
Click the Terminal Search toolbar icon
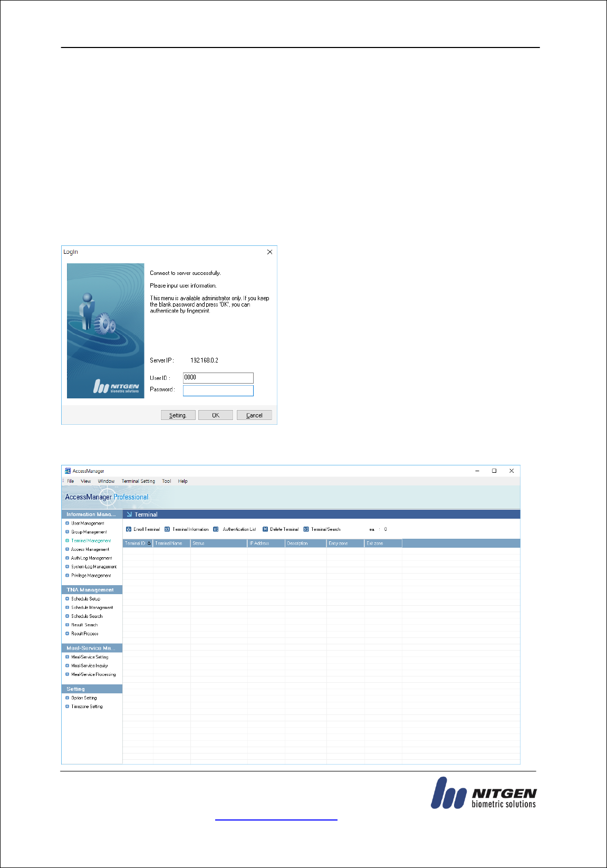coord(306,529)
